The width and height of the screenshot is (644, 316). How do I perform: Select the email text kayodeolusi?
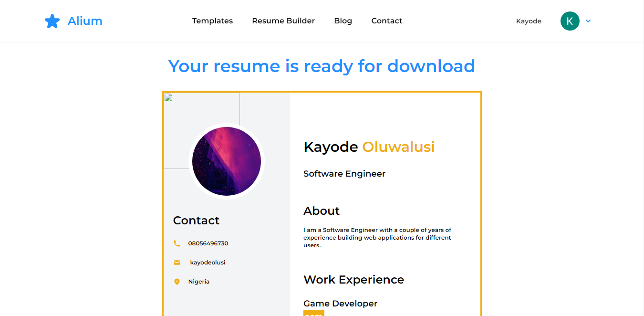tap(208, 263)
